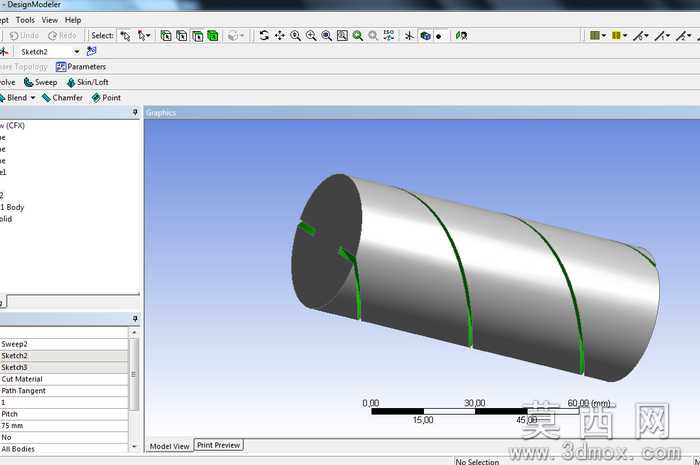Switch to the Model View tab
The width and height of the screenshot is (700, 465).
click(x=170, y=446)
